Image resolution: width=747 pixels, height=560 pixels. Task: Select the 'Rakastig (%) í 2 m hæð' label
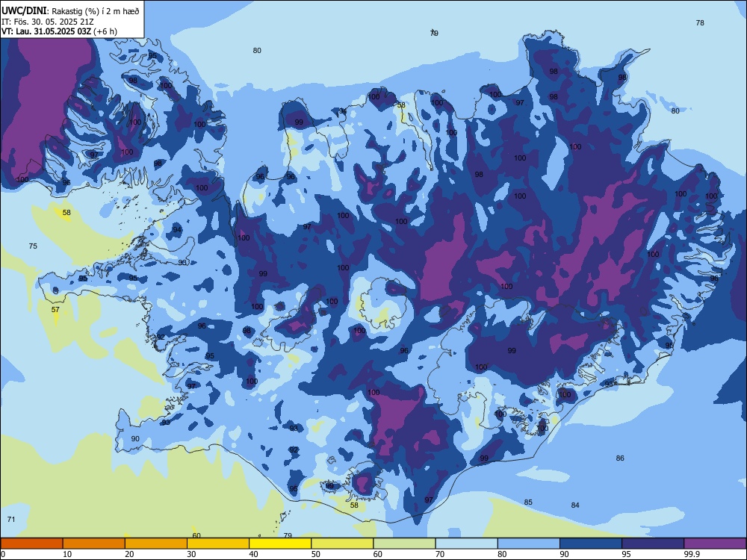[96, 11]
